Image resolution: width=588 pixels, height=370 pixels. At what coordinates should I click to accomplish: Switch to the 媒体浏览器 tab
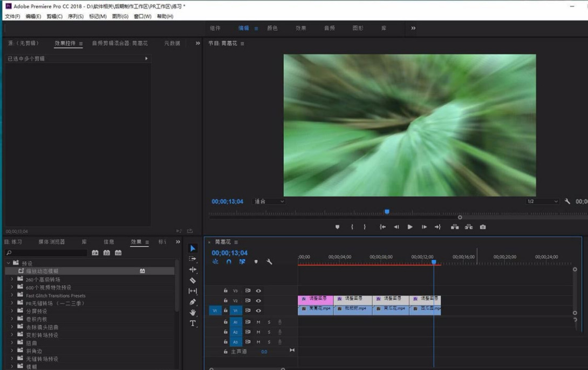click(x=51, y=242)
